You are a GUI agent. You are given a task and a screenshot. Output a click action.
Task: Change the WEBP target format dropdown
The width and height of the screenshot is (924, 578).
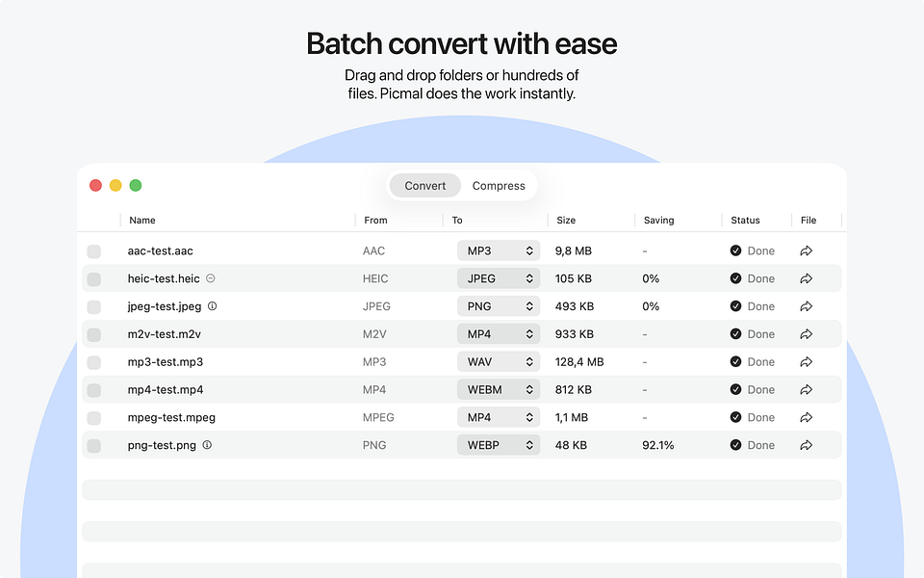click(x=499, y=445)
